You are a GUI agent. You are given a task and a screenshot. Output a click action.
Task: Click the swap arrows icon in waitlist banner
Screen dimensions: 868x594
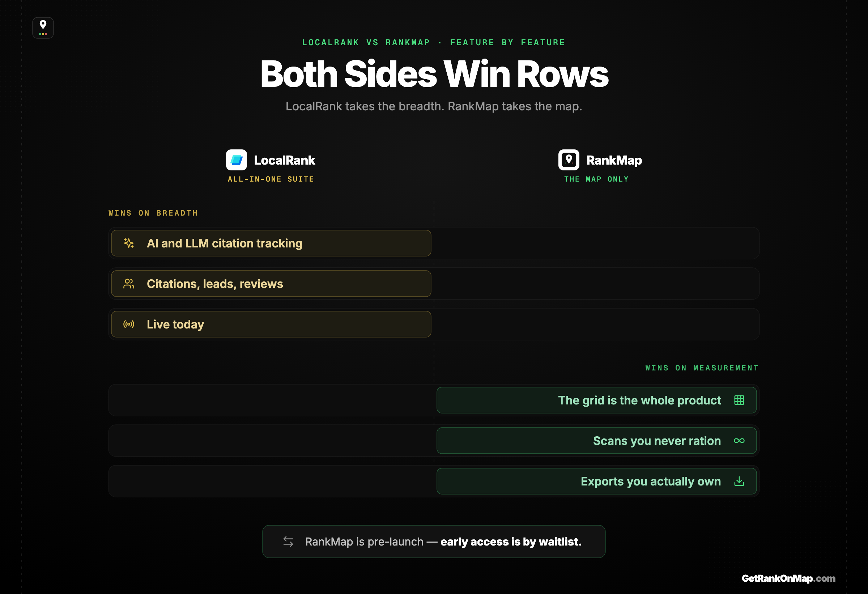288,542
